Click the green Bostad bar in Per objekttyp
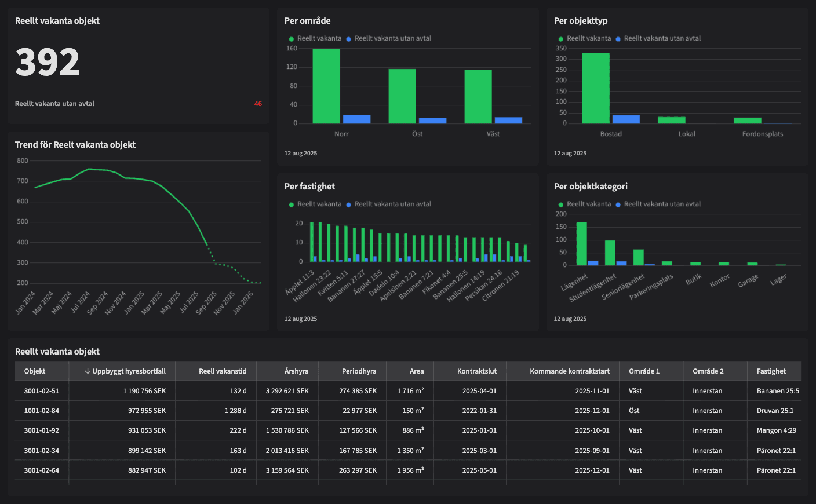Viewport: 816px width, 504px height. tap(595, 88)
